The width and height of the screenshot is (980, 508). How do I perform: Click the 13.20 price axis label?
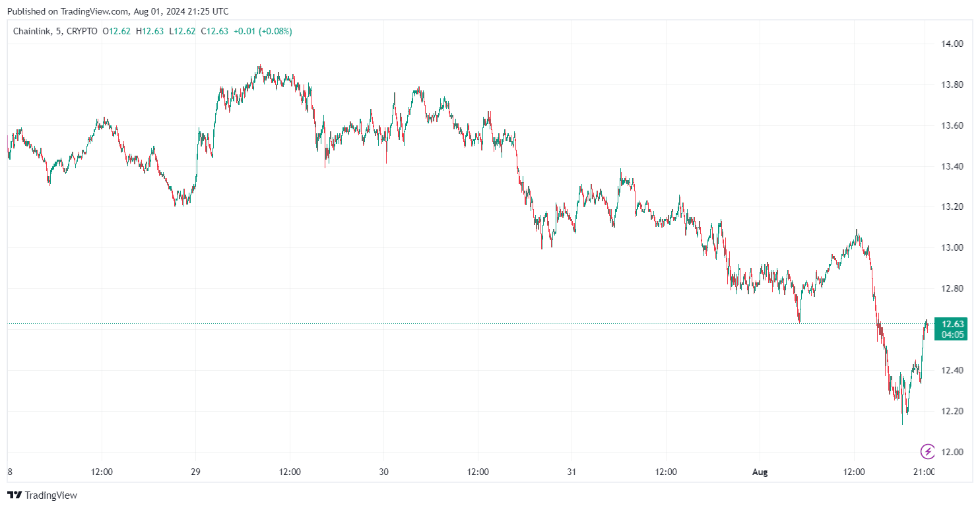[x=953, y=207]
